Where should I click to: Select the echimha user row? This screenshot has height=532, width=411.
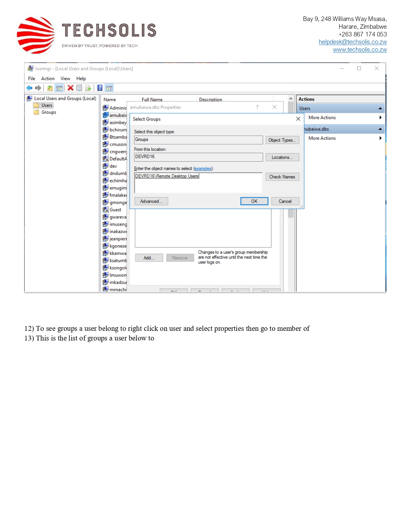coord(115,181)
